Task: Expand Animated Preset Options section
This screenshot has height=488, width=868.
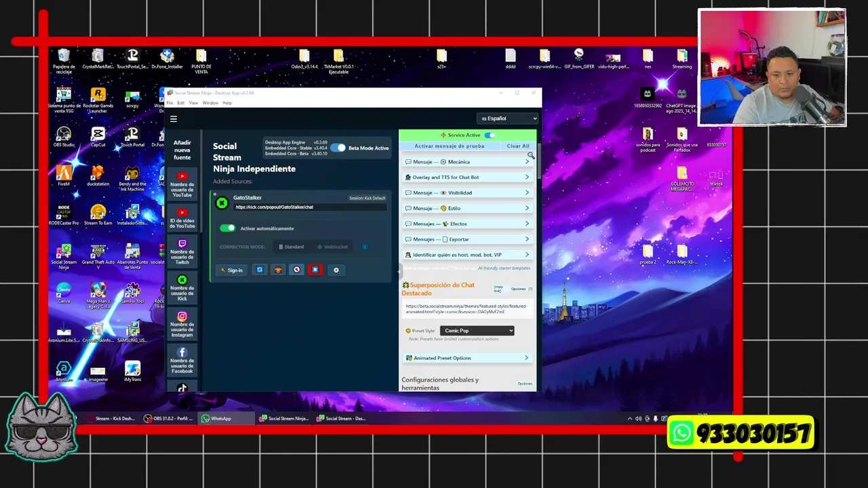Action: click(467, 358)
